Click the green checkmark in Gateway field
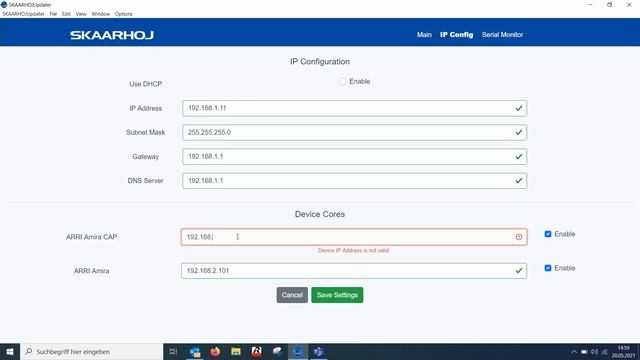640x360 pixels. tap(519, 156)
